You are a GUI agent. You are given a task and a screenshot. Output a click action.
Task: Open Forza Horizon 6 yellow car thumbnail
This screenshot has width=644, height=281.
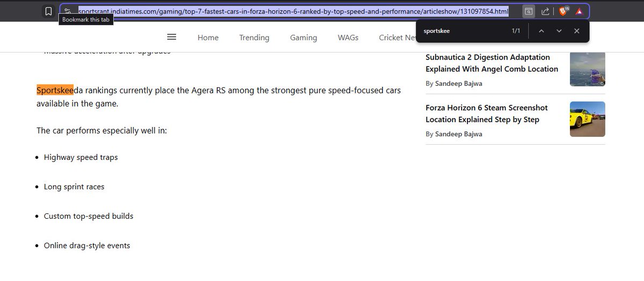(x=588, y=119)
